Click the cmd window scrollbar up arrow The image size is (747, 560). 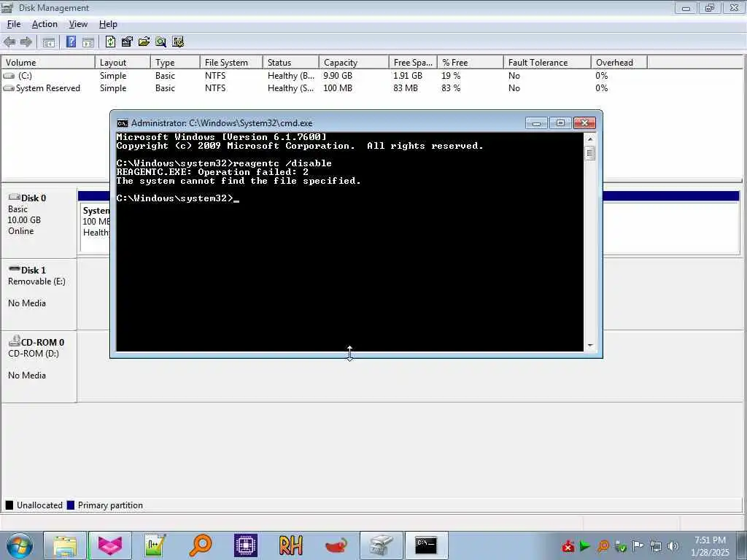pos(589,139)
